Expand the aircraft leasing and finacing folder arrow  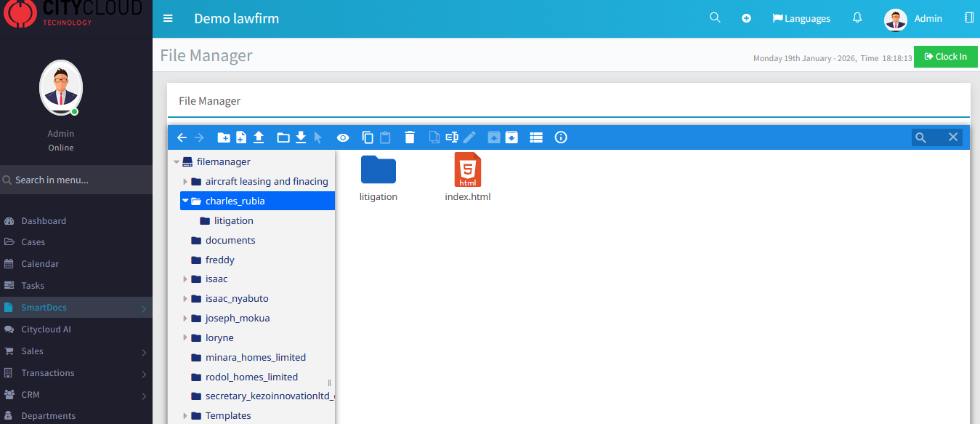pos(185,182)
